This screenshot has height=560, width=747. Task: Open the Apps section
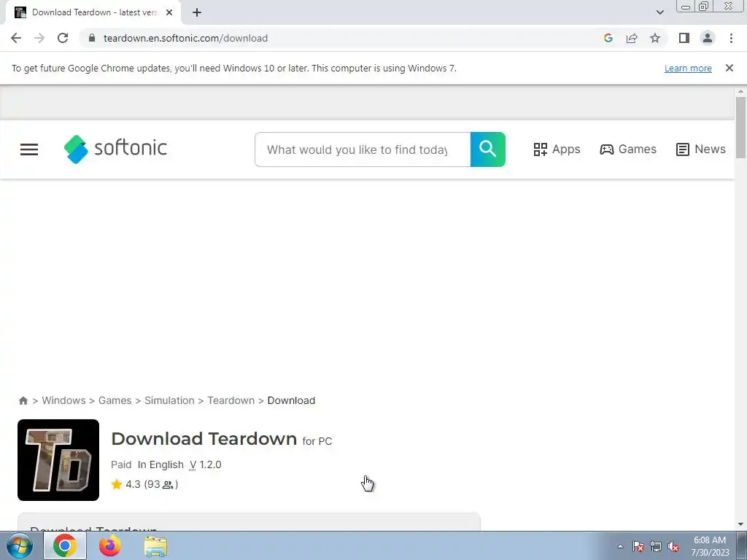[x=557, y=149]
